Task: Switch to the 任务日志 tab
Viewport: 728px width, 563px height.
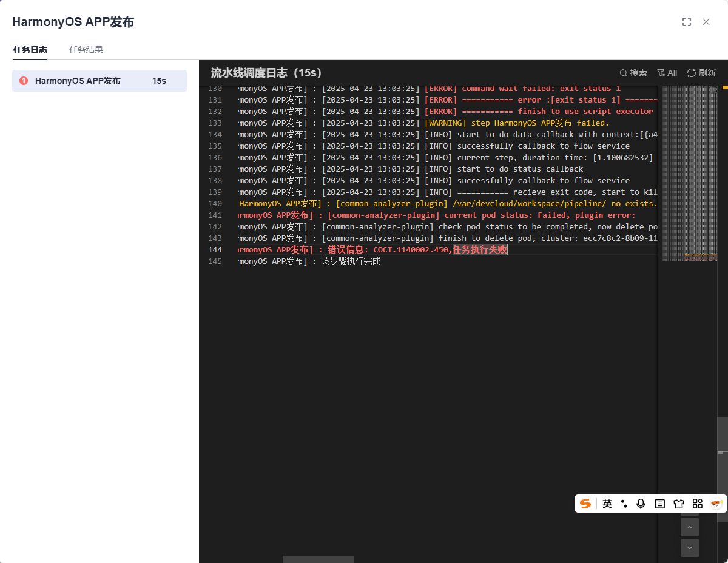Action: click(30, 50)
